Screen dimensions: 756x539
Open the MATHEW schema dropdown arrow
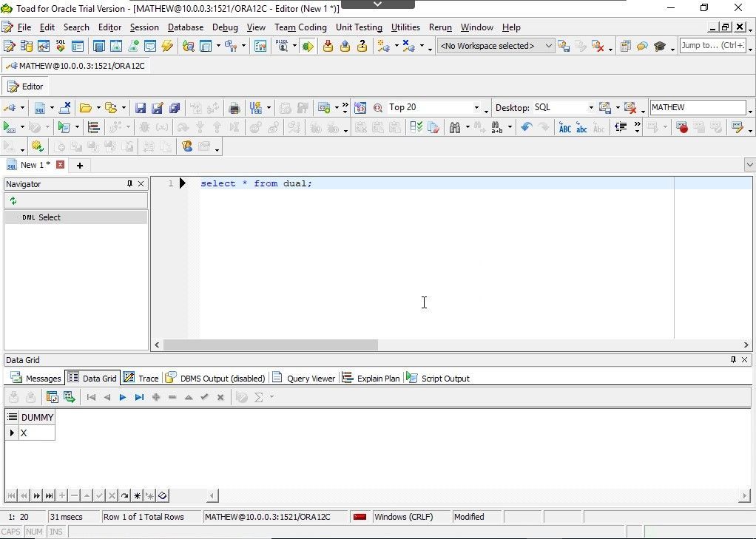750,112
